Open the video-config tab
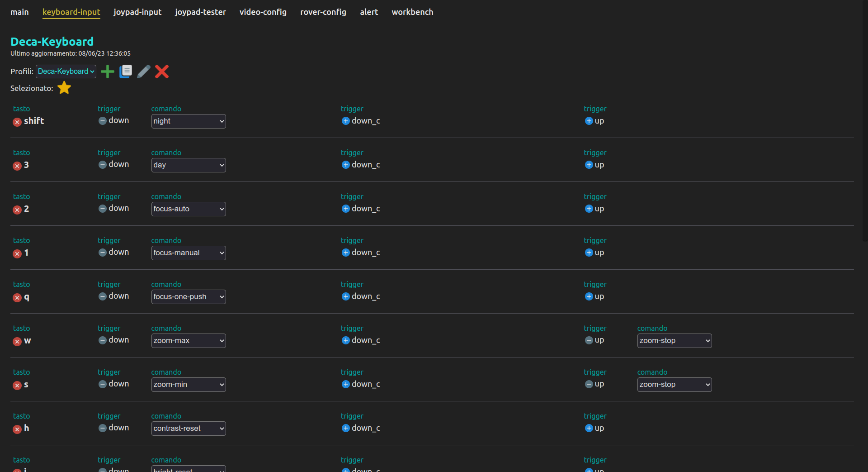This screenshot has height=472, width=868. click(263, 12)
